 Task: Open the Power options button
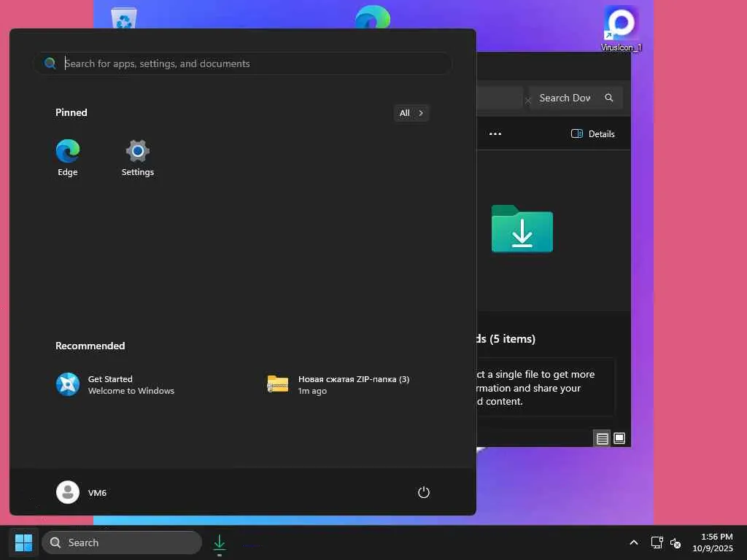(x=424, y=492)
